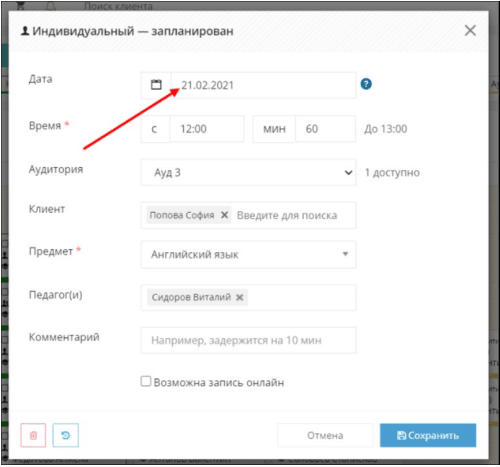Click the date field 21.02.2021
This screenshot has width=500, height=467.
[263, 85]
